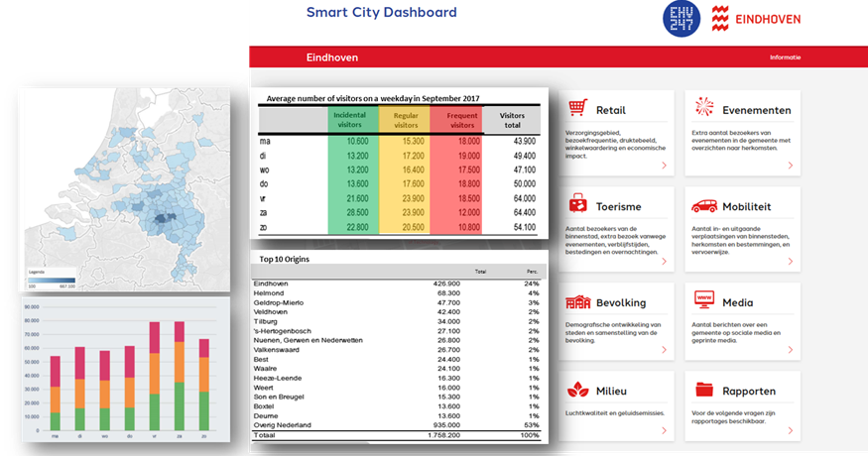The width and height of the screenshot is (868, 456).
Task: Select the Mobiliteit car icon
Action: tap(704, 205)
